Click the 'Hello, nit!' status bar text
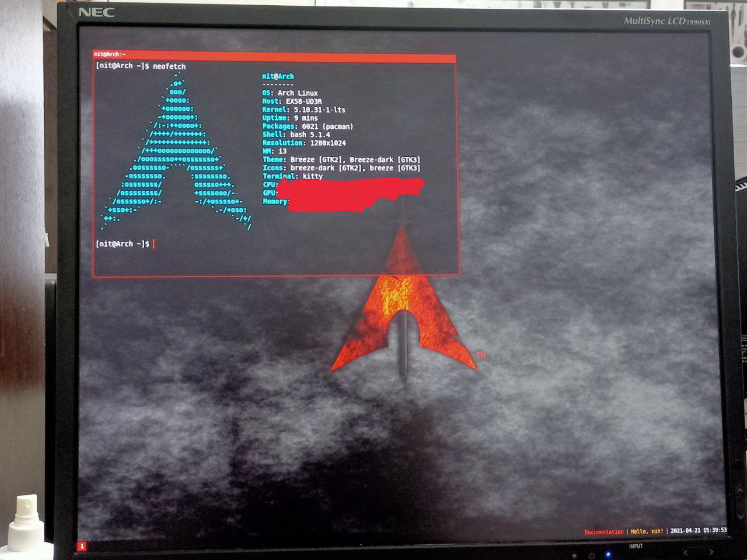This screenshot has height=560, width=747. 647,531
